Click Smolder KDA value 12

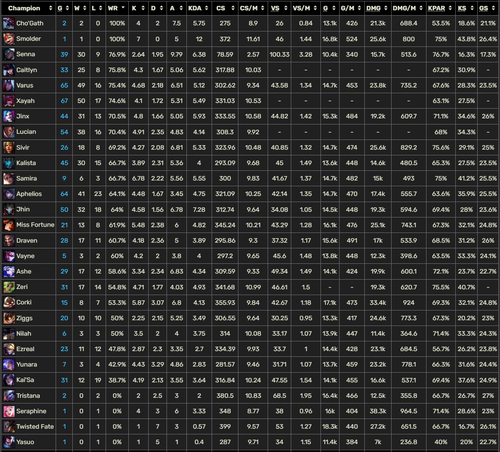[x=199, y=39]
